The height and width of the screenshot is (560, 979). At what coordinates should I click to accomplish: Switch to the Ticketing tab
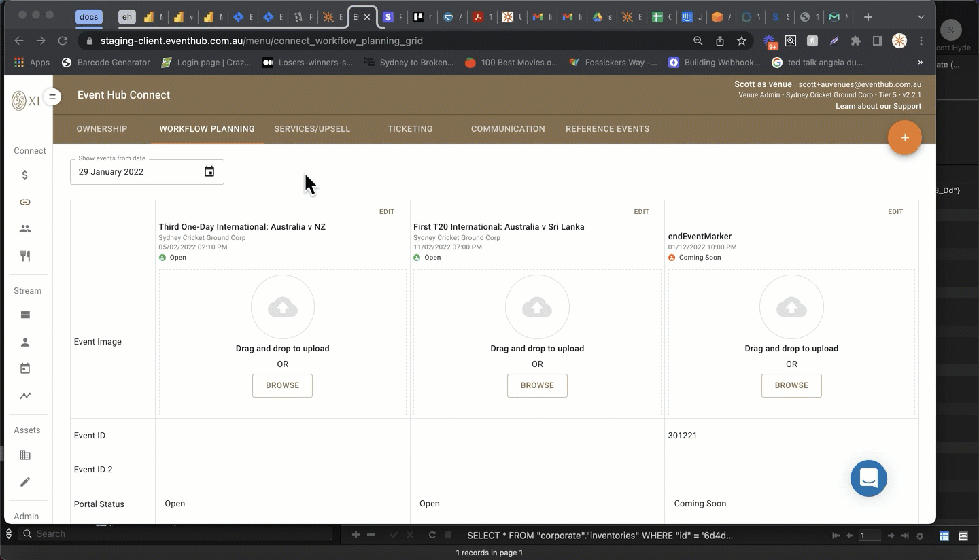[410, 128]
